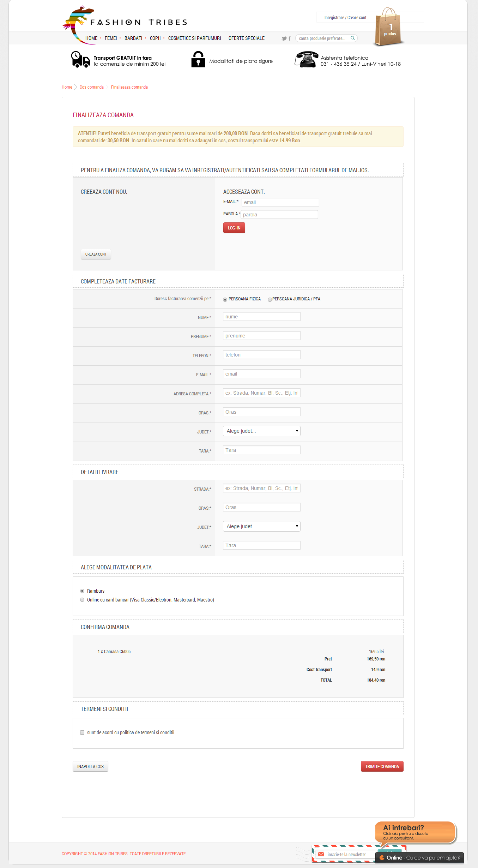478x868 pixels.
Task: Click '1 x Camasa C6005' order item
Action: tap(114, 652)
